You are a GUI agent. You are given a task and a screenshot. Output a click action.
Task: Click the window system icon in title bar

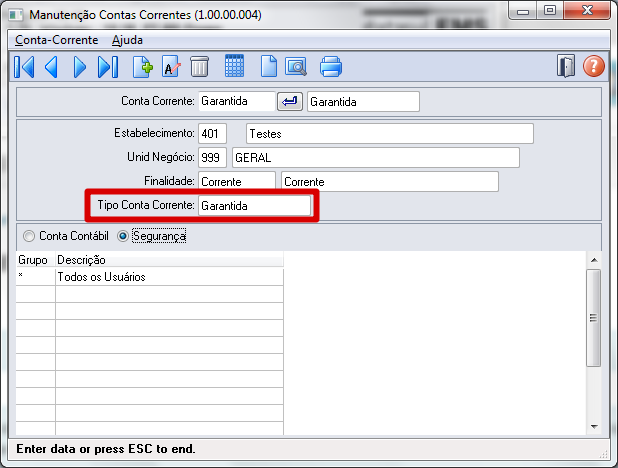(x=15, y=15)
